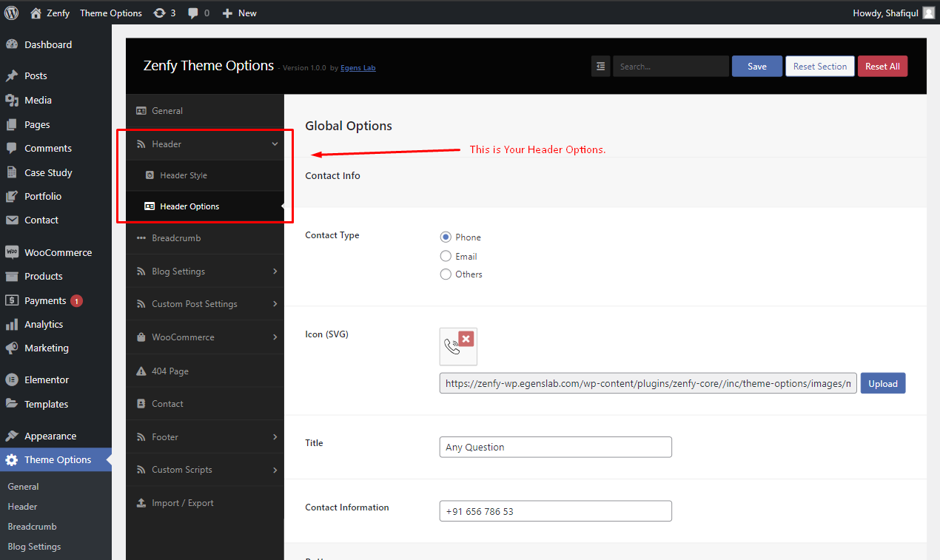Click the WooCommerce logo icon in WordPress sidebar
The width and height of the screenshot is (940, 560).
click(12, 252)
